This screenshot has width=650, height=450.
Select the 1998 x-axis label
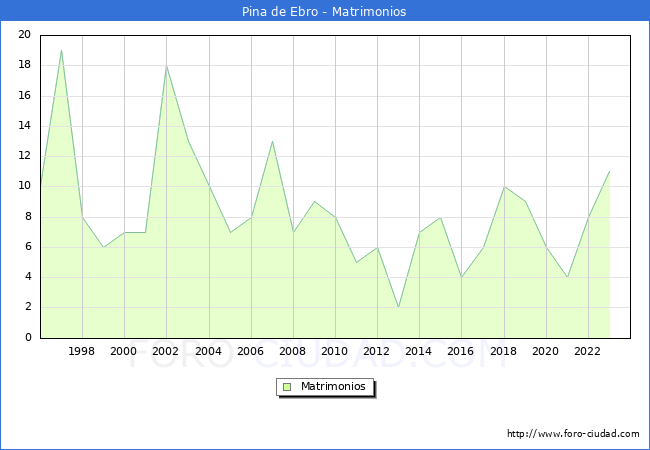(x=82, y=351)
